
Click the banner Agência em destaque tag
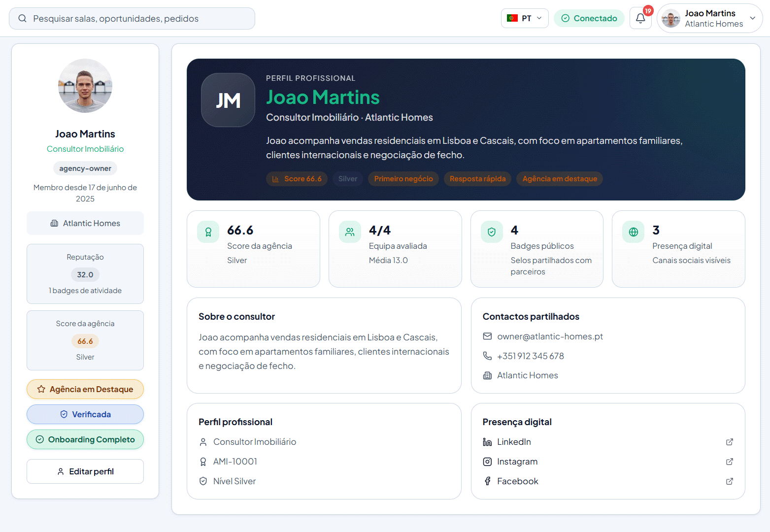click(x=560, y=179)
